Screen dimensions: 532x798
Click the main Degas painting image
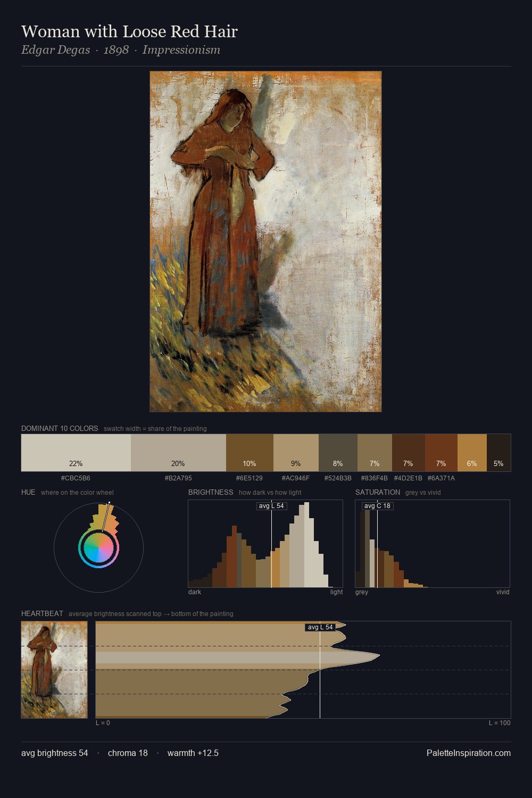(265, 242)
